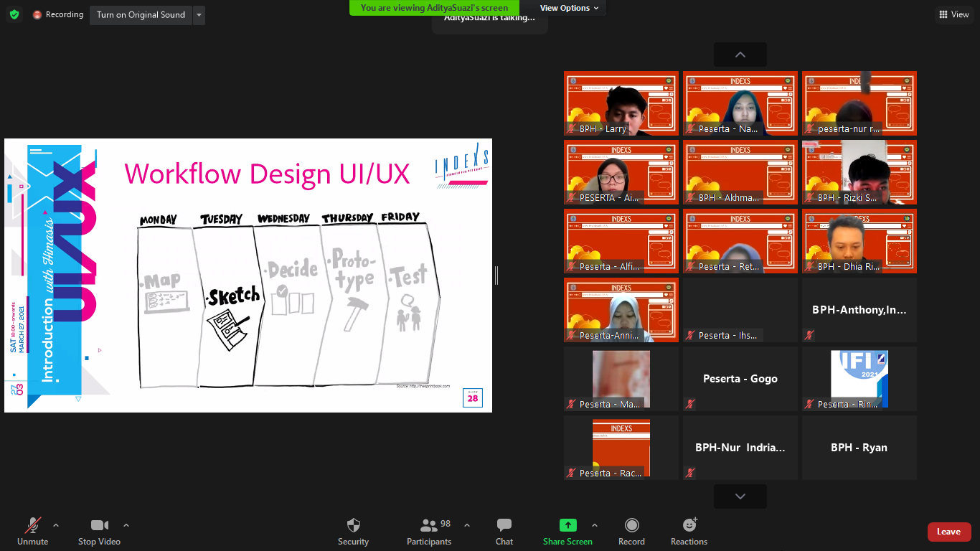Click the green encryption shield icon
Screen dimensions: 980x551
14,14
